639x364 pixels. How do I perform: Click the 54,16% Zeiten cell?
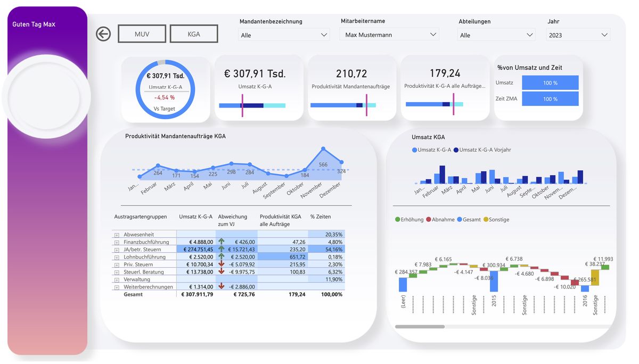click(x=327, y=249)
